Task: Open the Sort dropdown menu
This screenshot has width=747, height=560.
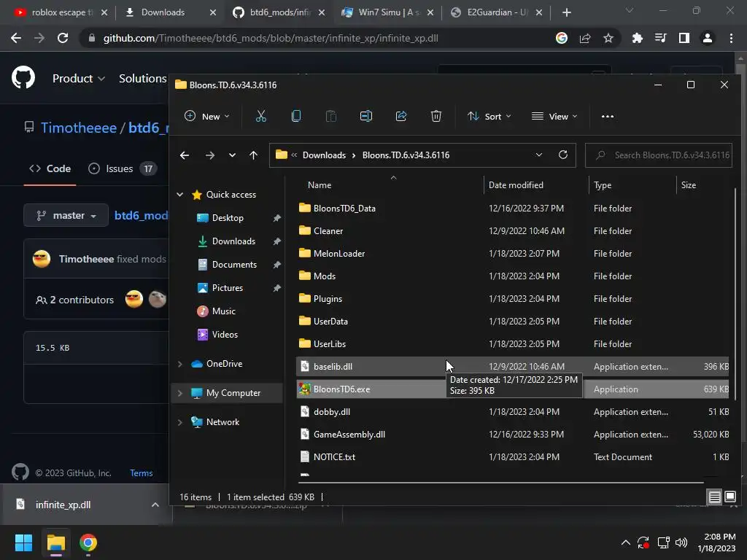Action: pos(489,116)
